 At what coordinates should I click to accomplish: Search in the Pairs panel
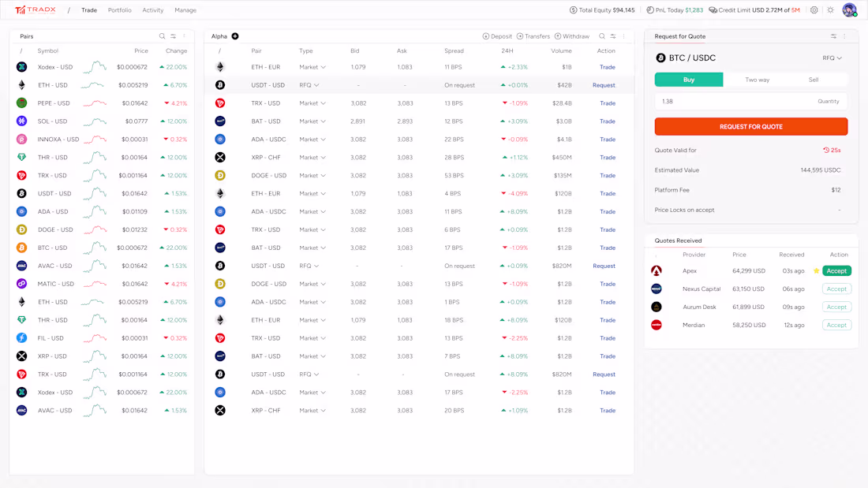(x=163, y=36)
